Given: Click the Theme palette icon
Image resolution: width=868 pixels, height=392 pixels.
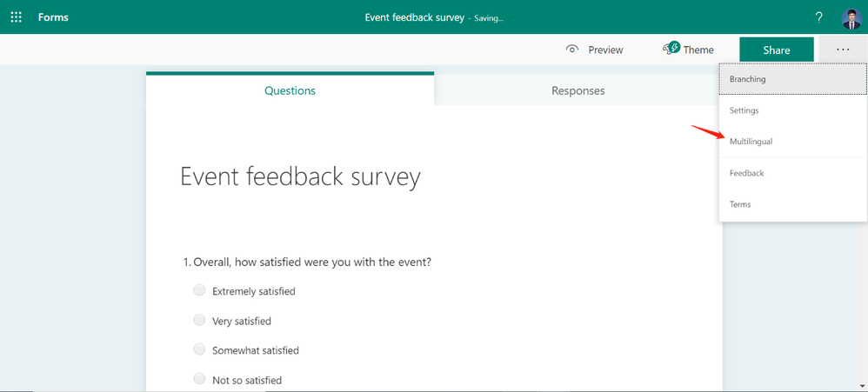Looking at the screenshot, I should coord(671,49).
